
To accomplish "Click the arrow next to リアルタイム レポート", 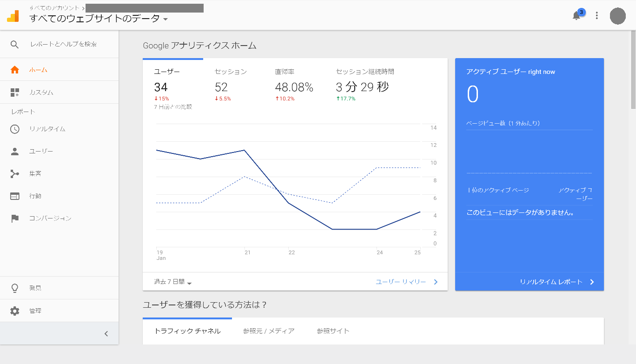I will 592,282.
